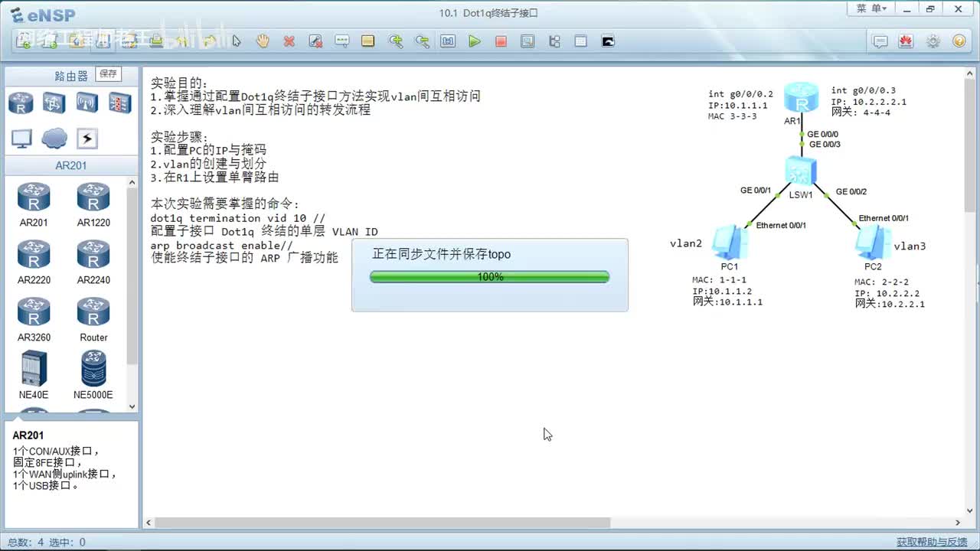Select the PC1 host on canvas
980x551 pixels.
pos(729,243)
